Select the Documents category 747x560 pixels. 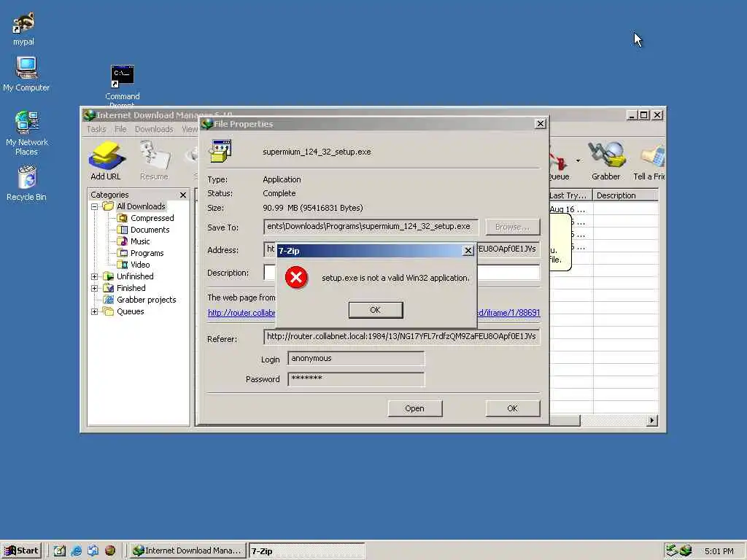(x=150, y=230)
